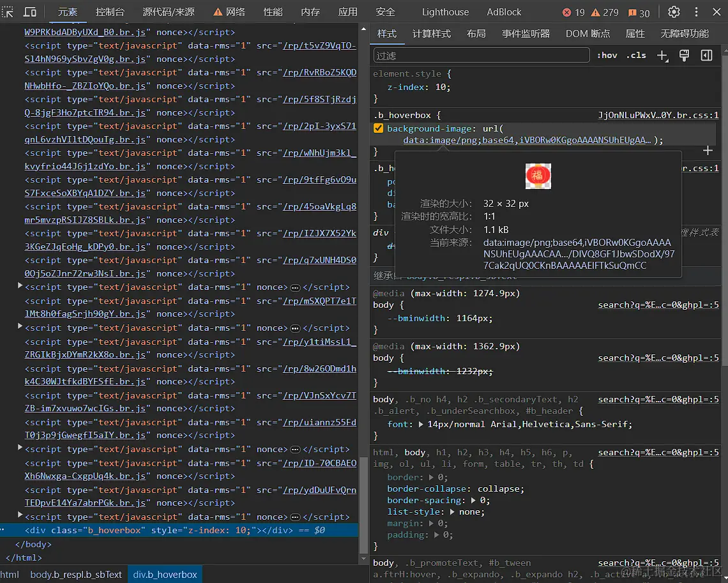Open the 内存 tab

[310, 12]
